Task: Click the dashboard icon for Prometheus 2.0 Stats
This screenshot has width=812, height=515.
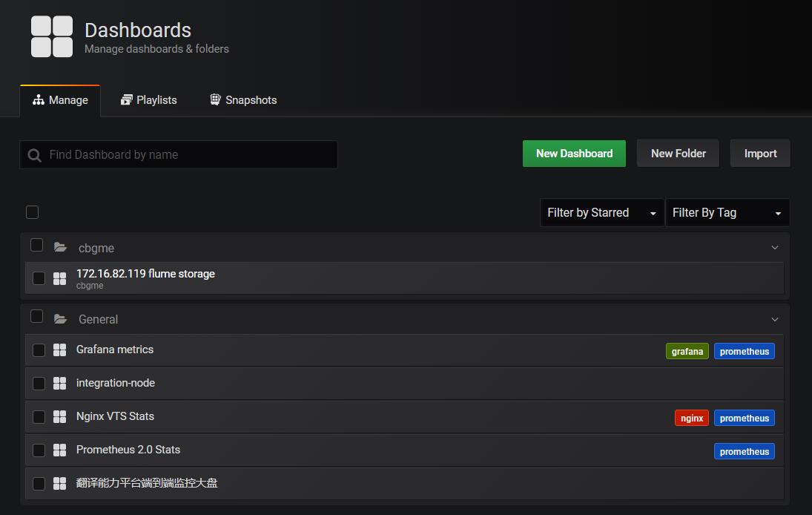Action: (59, 450)
